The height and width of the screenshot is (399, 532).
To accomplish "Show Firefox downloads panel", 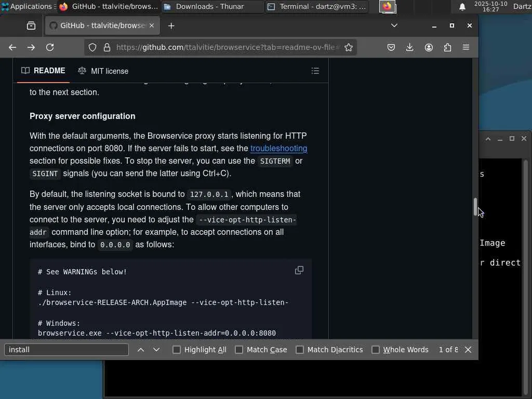I will click(x=410, y=47).
